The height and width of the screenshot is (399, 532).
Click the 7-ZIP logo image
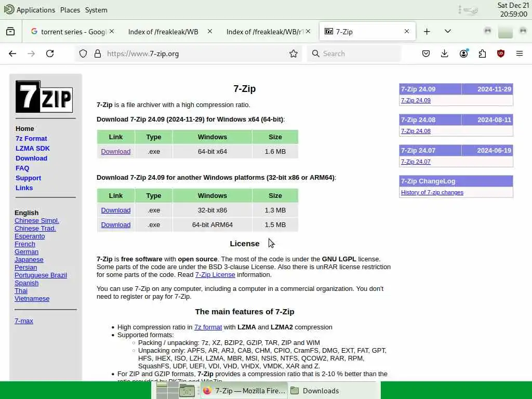[44, 97]
